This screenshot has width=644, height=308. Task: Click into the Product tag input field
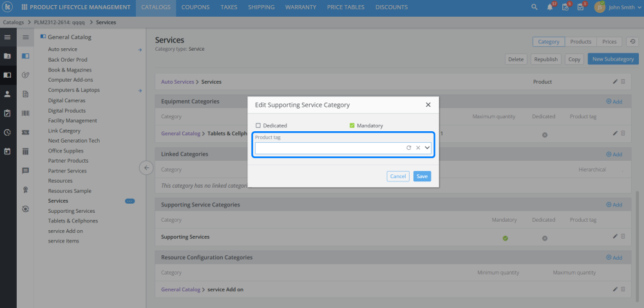click(328, 148)
